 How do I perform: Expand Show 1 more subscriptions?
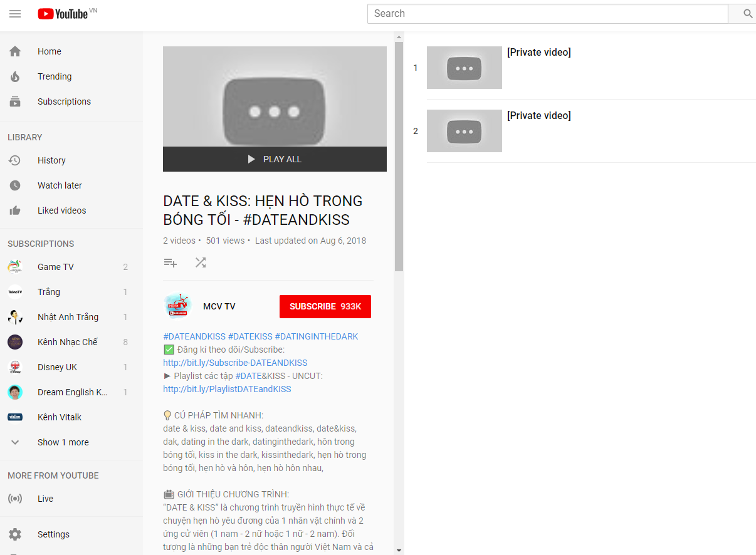coord(63,442)
